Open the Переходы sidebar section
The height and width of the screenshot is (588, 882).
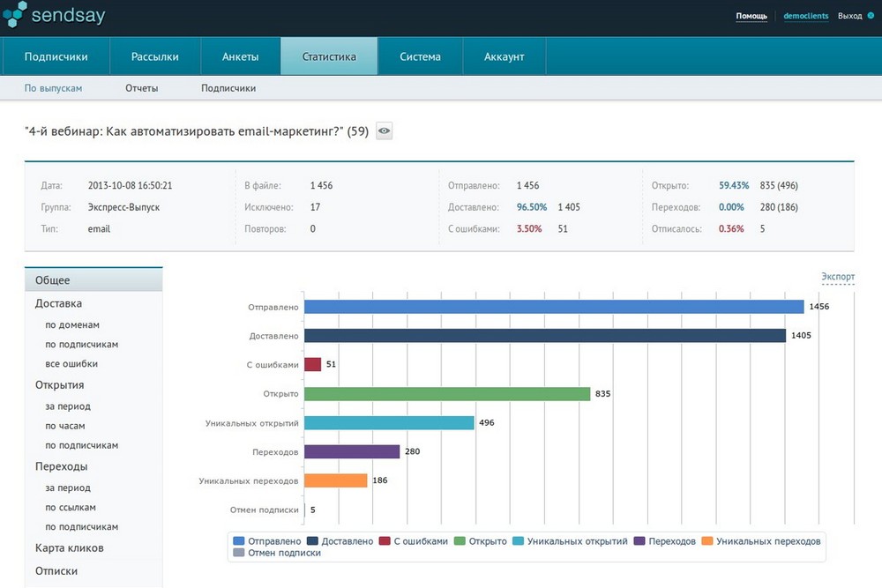click(x=62, y=466)
